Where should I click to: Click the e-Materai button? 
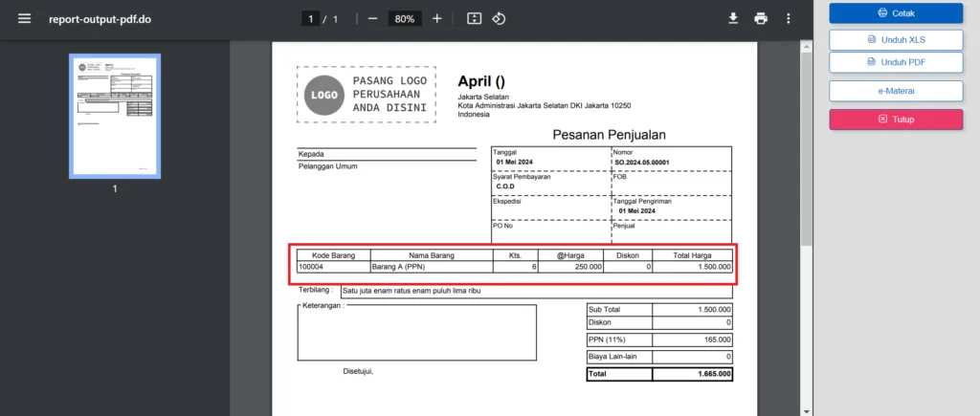pyautogui.click(x=895, y=91)
